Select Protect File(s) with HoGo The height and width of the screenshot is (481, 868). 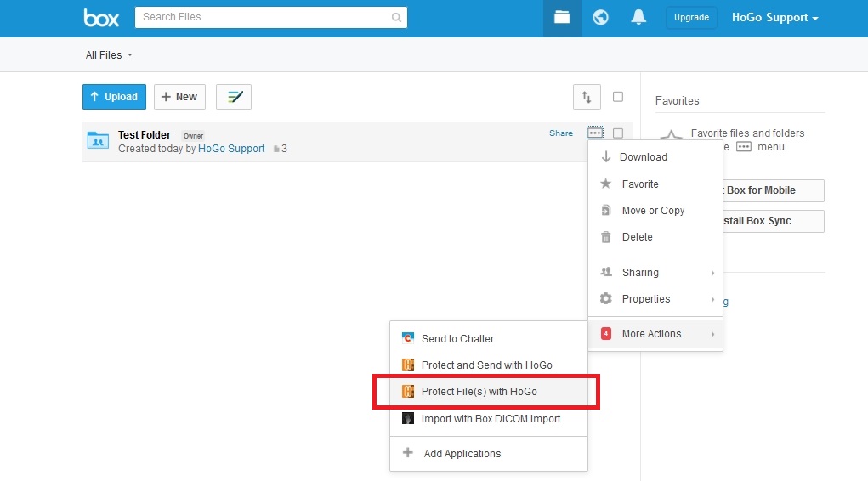479,392
